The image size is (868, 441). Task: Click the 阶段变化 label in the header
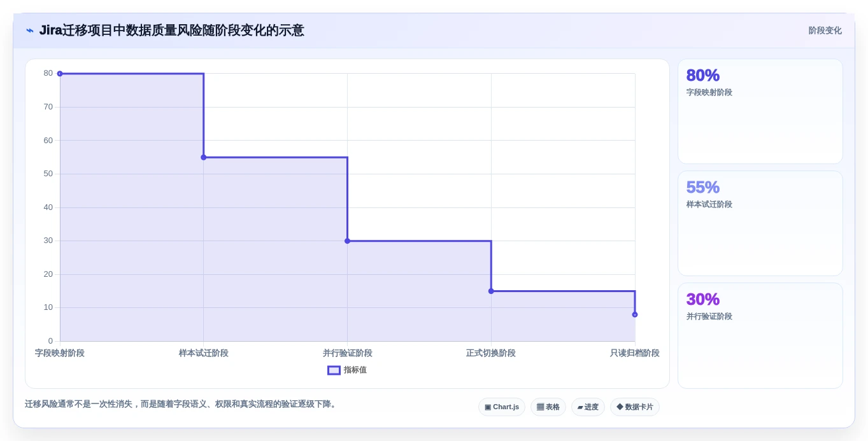(825, 31)
